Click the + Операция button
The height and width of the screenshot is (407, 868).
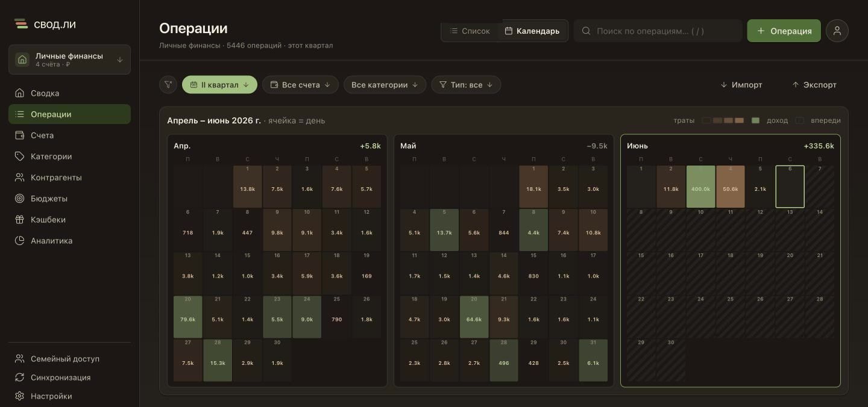pyautogui.click(x=784, y=31)
